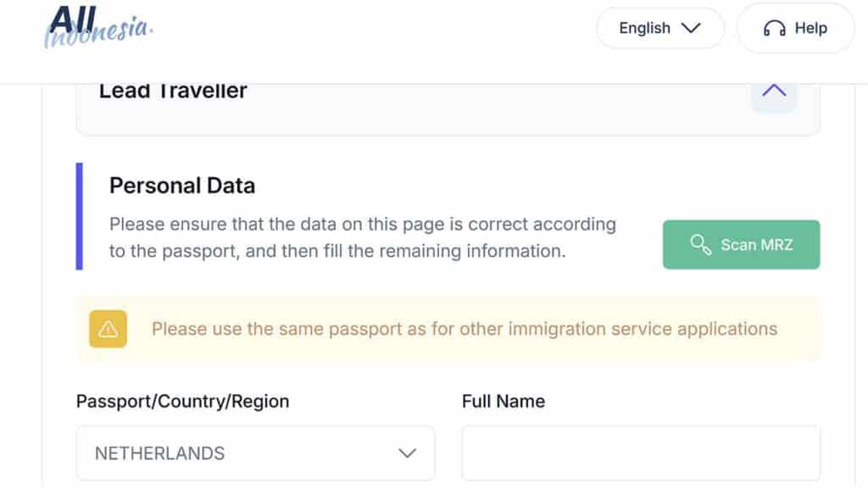Viewport: 868px width, 488px height.
Task: Click the passport data instruction paragraph
Action: tap(363, 237)
